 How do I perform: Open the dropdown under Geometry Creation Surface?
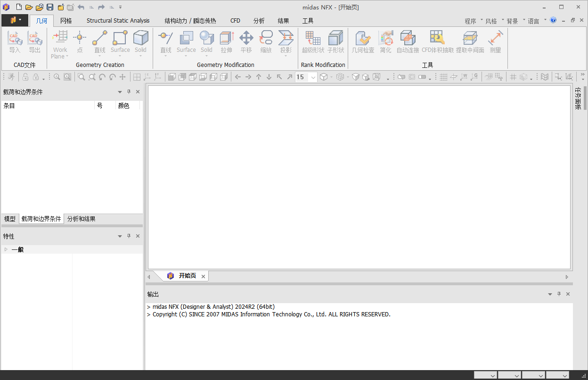(x=120, y=56)
